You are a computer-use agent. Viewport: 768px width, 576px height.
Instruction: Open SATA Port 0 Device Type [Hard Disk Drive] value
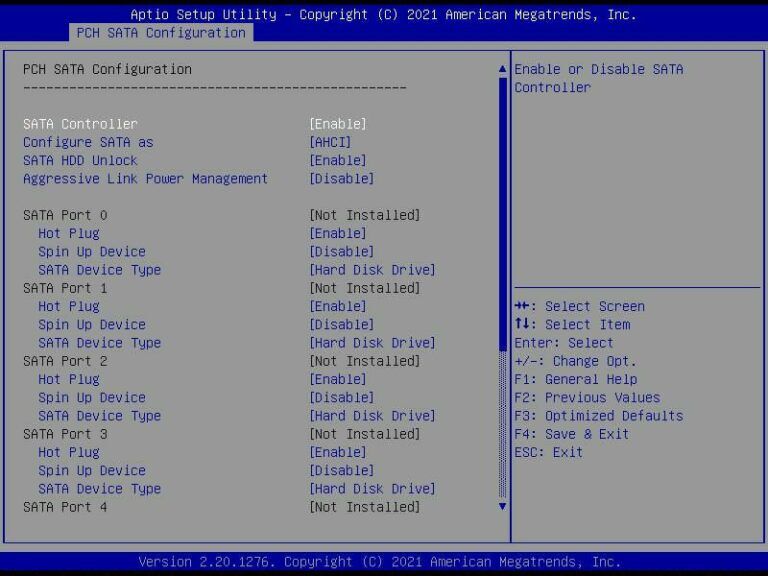372,270
